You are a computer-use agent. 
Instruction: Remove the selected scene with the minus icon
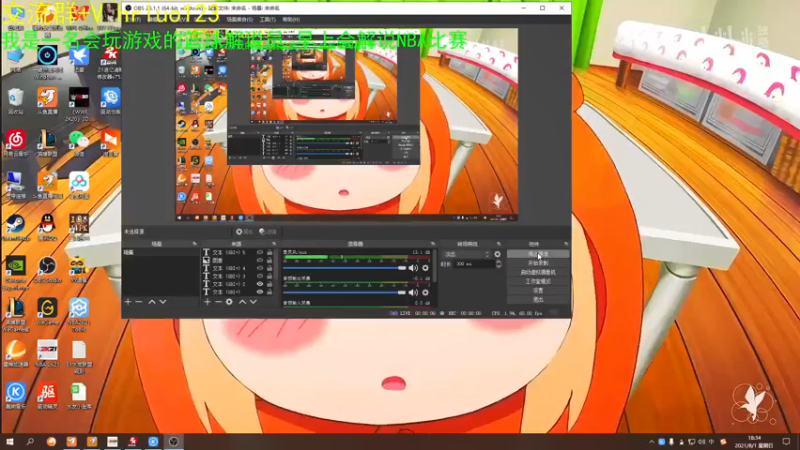[x=139, y=302]
